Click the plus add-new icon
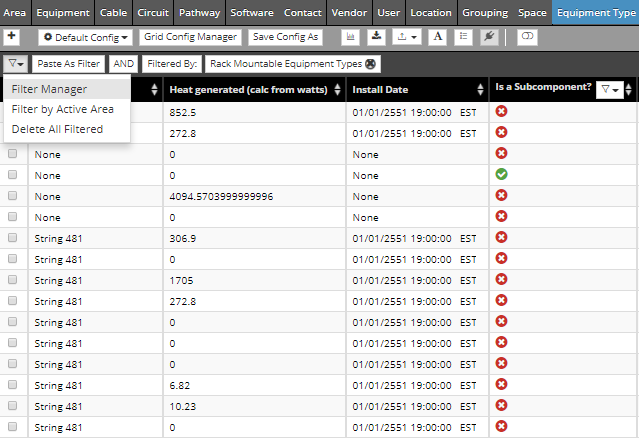639x438 pixels. coord(11,37)
